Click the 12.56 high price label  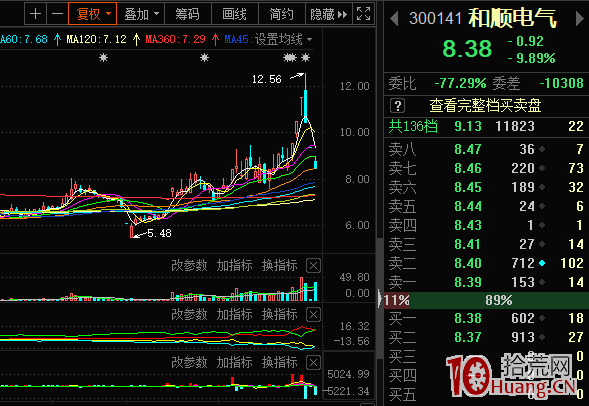tap(266, 79)
